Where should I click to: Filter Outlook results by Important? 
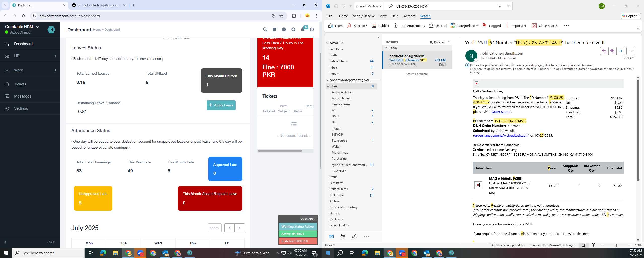point(516,26)
